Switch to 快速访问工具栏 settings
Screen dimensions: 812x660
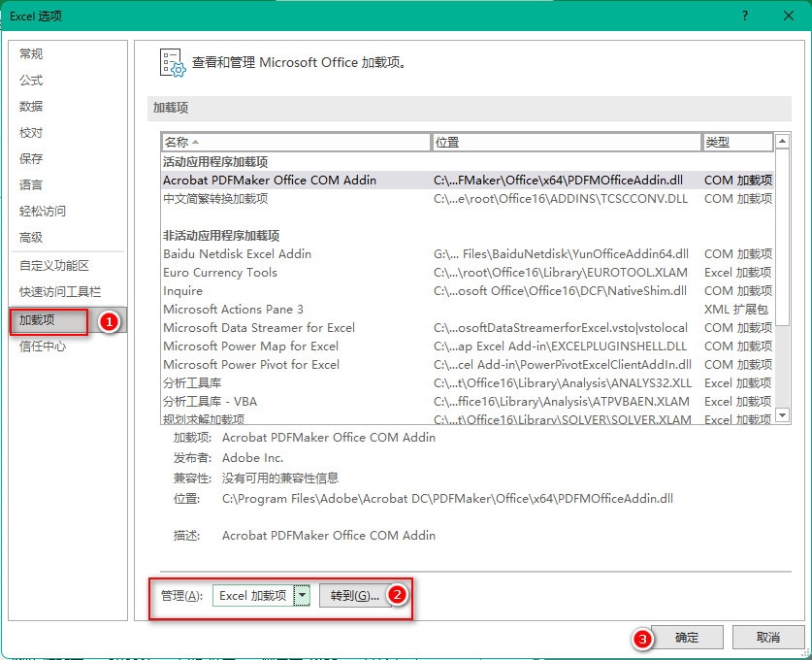pyautogui.click(x=60, y=291)
